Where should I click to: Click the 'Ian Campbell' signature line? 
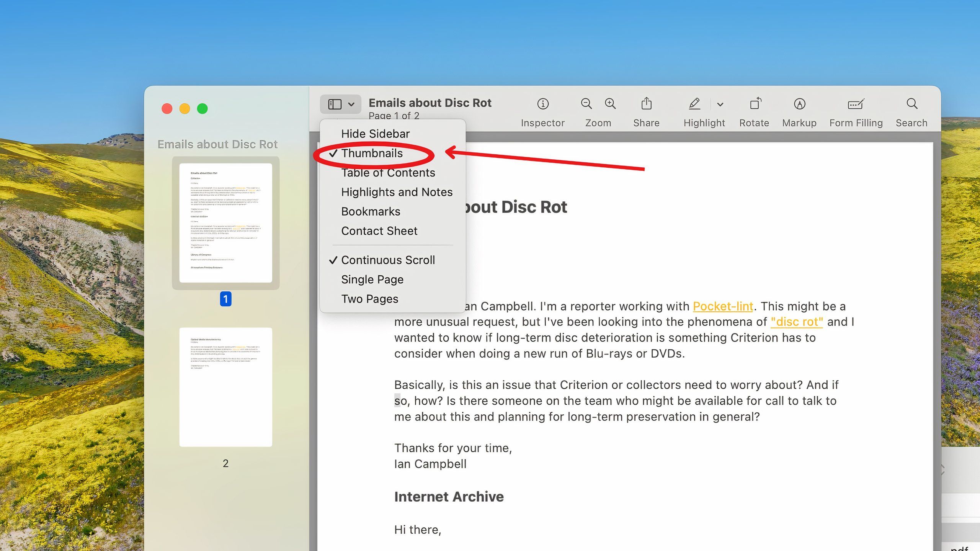[430, 464]
